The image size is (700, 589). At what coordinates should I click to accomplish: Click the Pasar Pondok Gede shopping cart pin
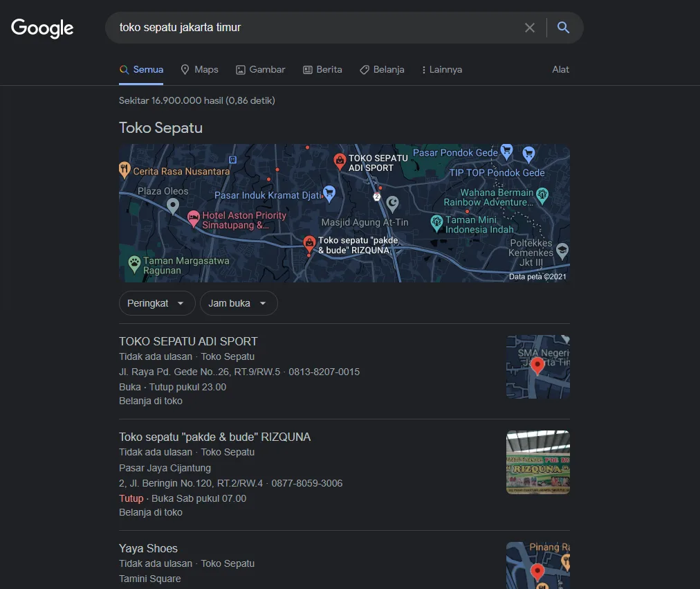(507, 152)
